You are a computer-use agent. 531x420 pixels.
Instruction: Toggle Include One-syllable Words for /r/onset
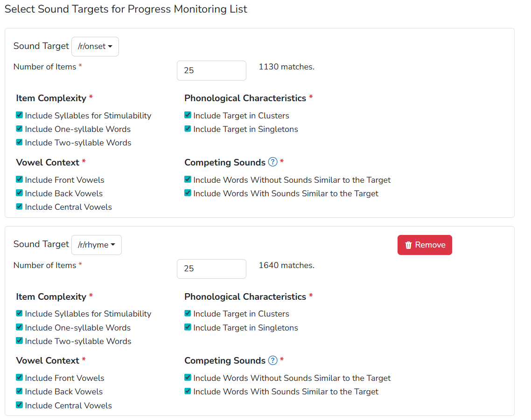(x=19, y=129)
